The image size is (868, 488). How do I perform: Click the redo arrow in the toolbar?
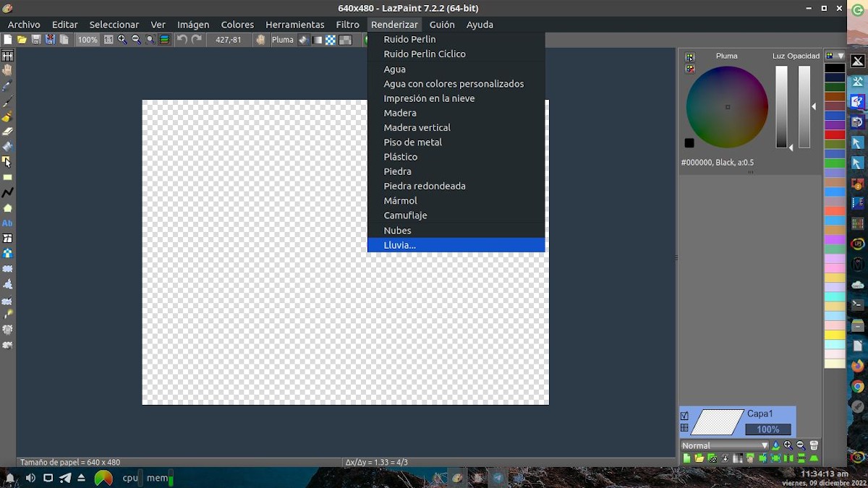pos(197,40)
